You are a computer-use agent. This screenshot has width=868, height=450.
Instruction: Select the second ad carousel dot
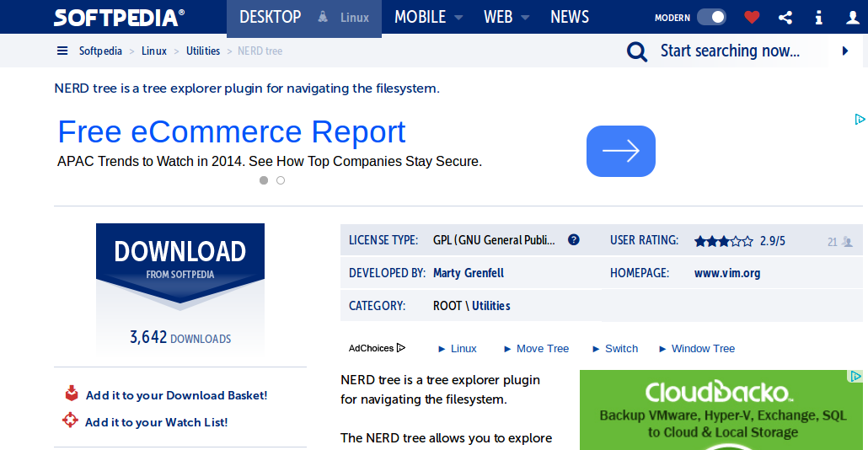pos(281,180)
